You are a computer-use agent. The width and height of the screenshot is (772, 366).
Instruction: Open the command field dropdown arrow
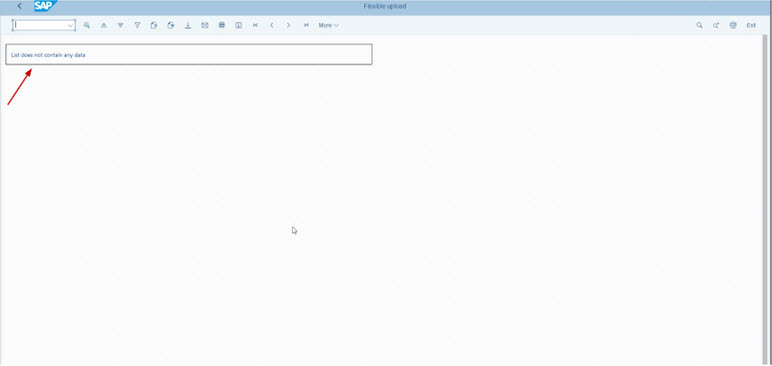[70, 25]
